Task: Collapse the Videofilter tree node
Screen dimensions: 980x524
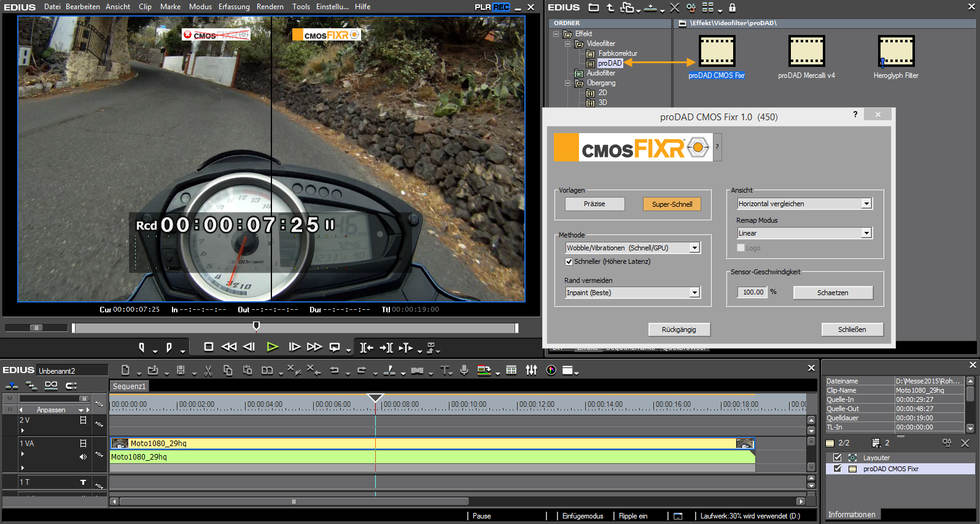Action: coord(567,44)
